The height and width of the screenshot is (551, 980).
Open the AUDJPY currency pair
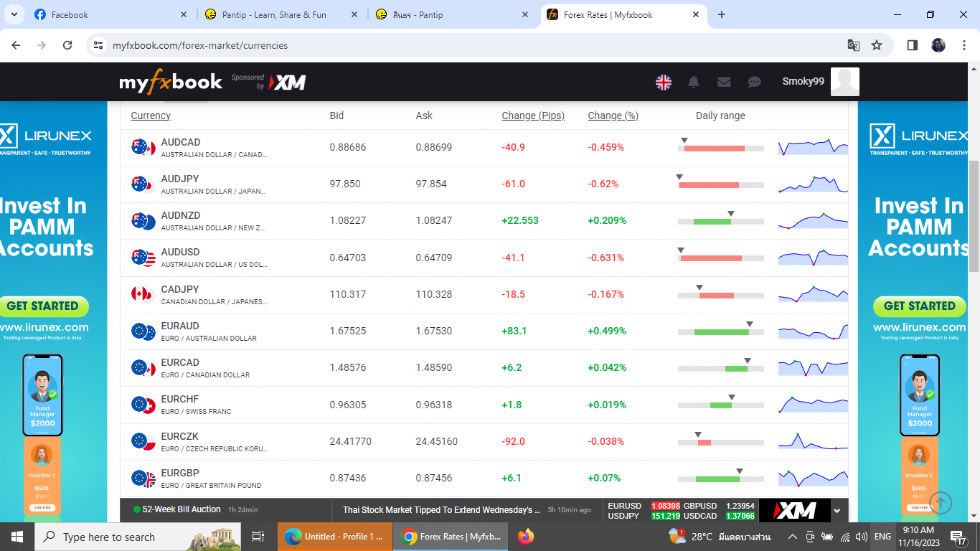tap(180, 179)
